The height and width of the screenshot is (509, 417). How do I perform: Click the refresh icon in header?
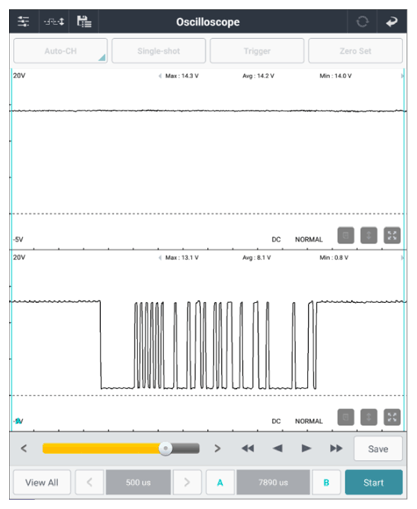pos(362,22)
